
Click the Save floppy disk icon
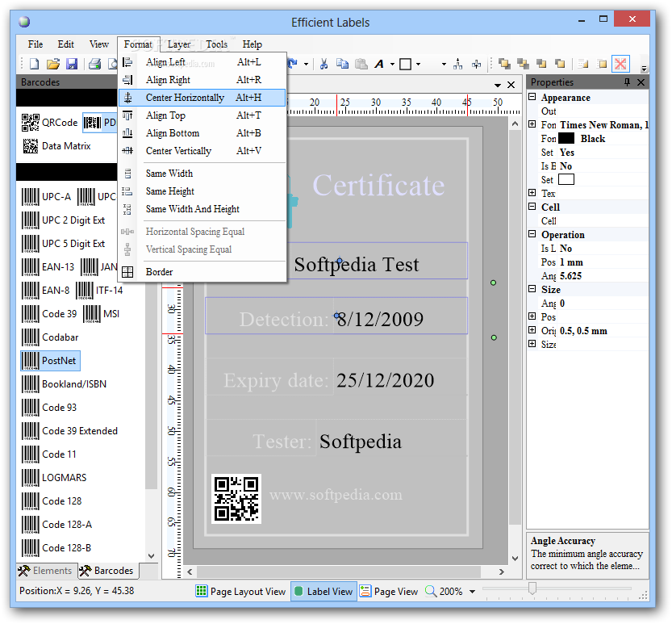[72, 65]
